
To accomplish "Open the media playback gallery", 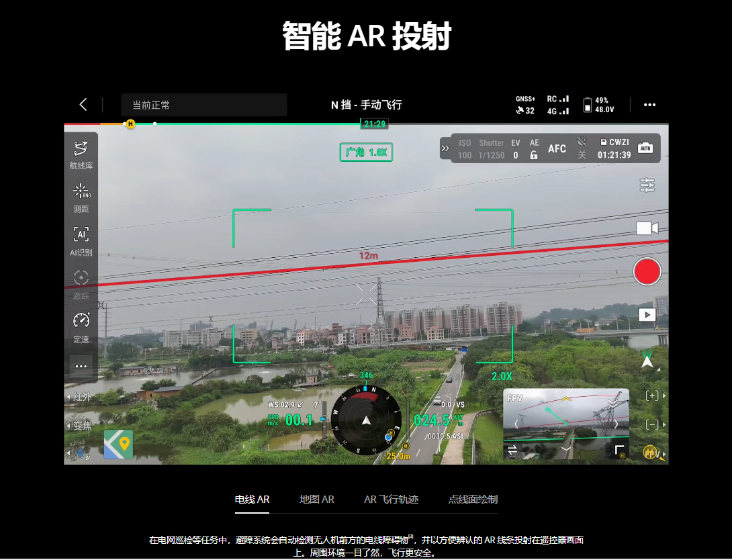I will coord(647,315).
